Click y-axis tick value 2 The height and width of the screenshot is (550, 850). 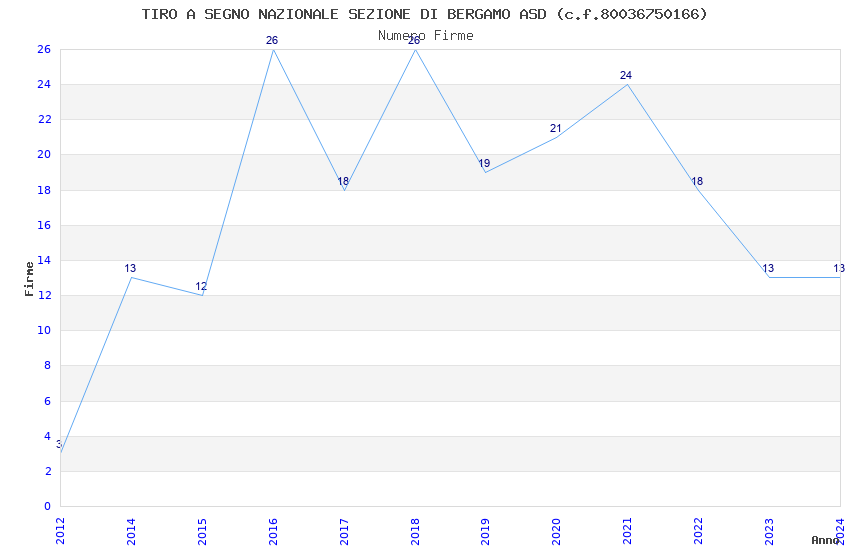[x=47, y=471]
